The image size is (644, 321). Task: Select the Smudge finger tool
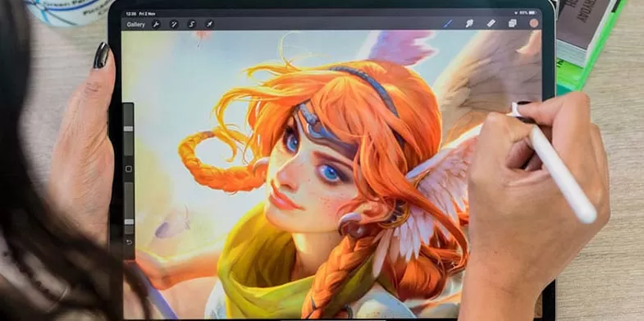[469, 24]
